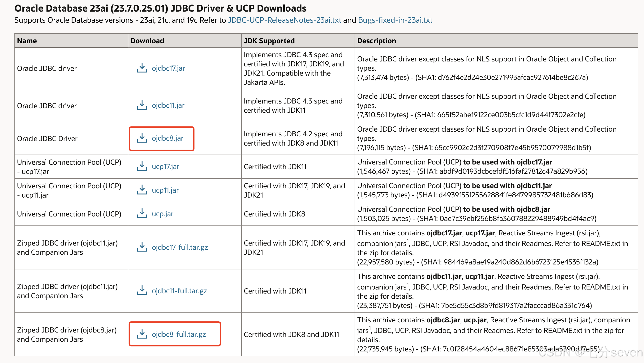Download ucp17.jar via its link
Screen dimensions: 644x363
pyautogui.click(x=166, y=166)
